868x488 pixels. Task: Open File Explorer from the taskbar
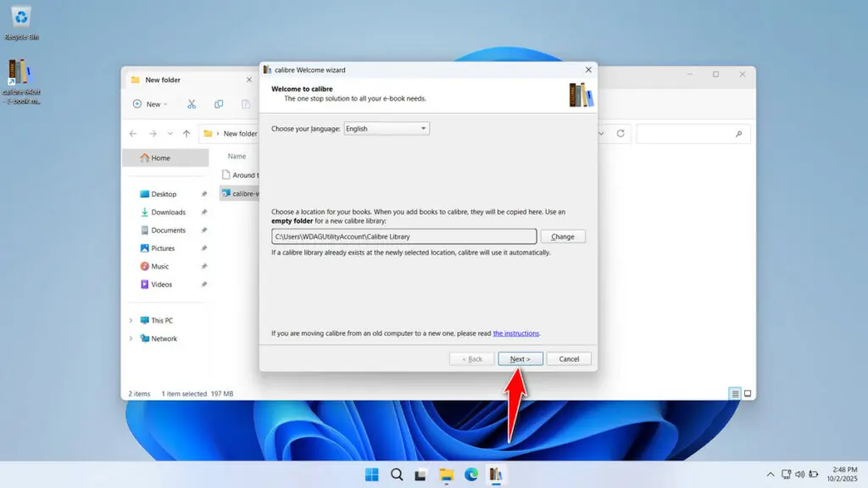click(446, 474)
